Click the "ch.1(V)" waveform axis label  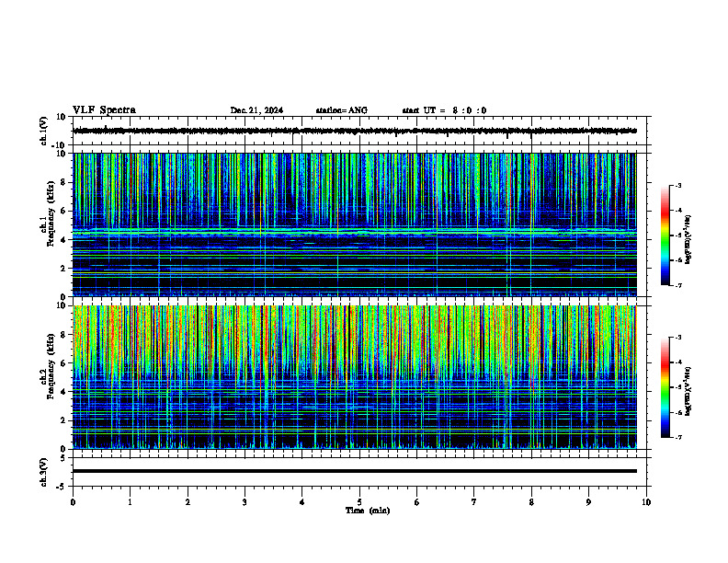43,131
